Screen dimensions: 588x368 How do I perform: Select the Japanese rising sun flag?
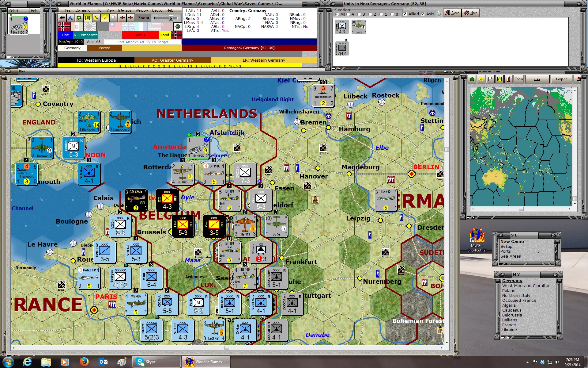pyautogui.click(x=90, y=27)
